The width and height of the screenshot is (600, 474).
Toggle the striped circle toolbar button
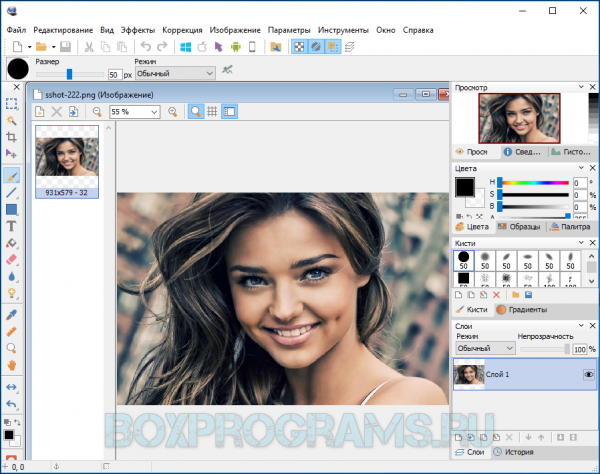pyautogui.click(x=316, y=47)
